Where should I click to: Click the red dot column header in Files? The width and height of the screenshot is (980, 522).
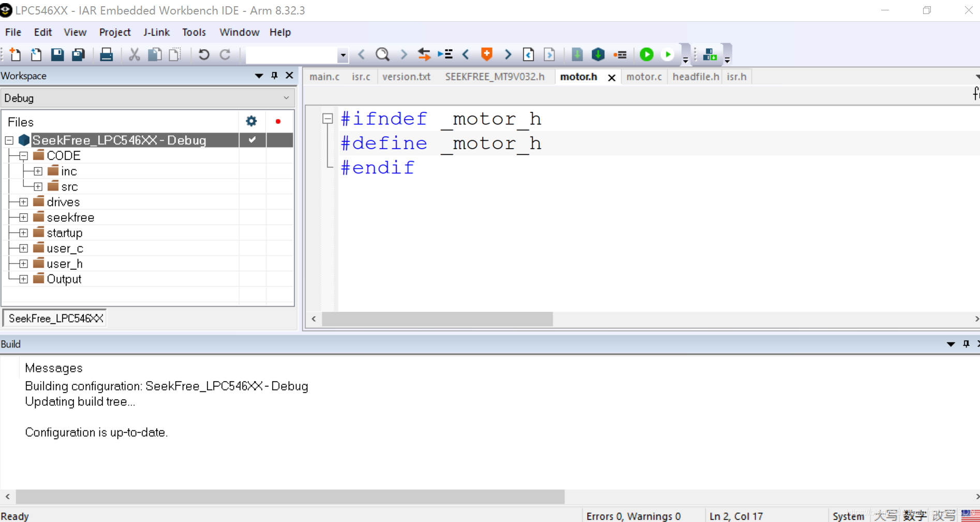click(x=278, y=121)
